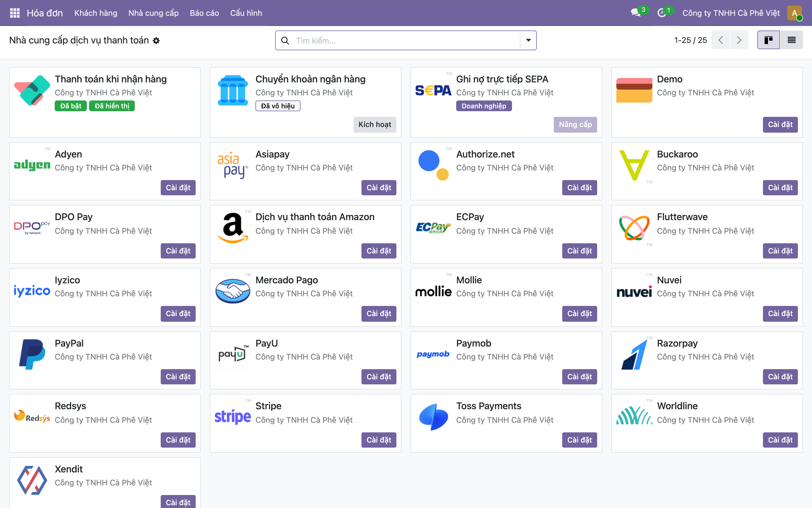
Task: Install ECPay with Cài đặt button
Action: pos(579,251)
